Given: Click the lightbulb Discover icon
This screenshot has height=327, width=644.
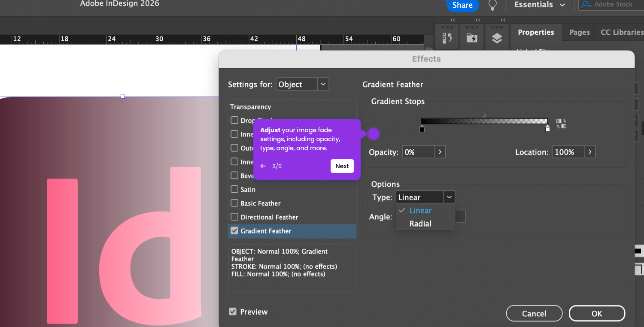Looking at the screenshot, I should click(x=493, y=5).
